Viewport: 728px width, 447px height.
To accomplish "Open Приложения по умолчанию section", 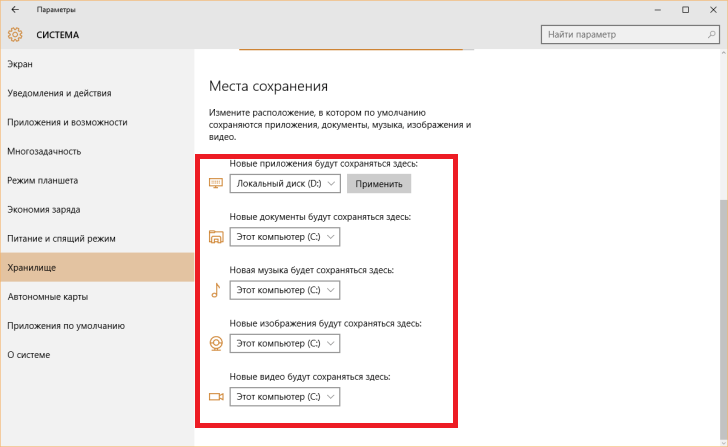I will coord(97,326).
